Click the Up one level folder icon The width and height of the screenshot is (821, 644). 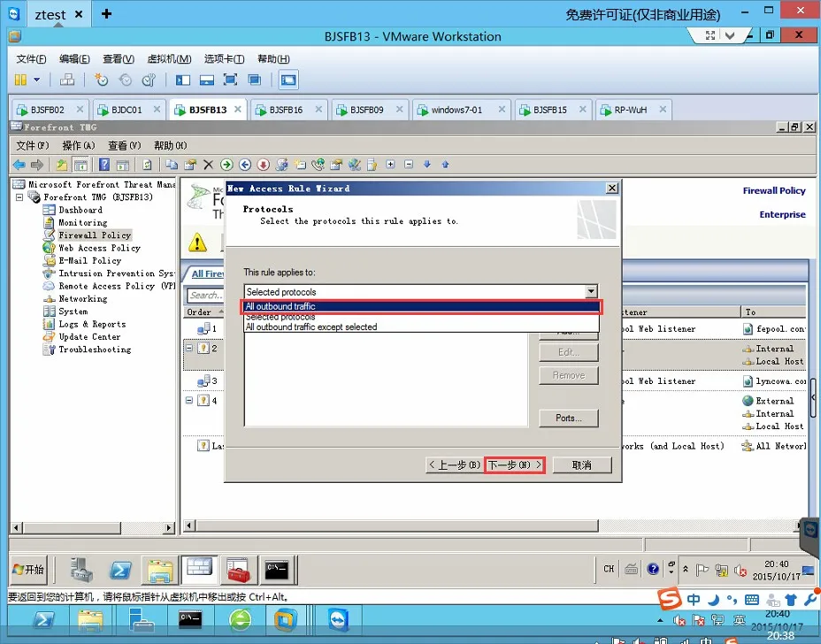pos(62,165)
